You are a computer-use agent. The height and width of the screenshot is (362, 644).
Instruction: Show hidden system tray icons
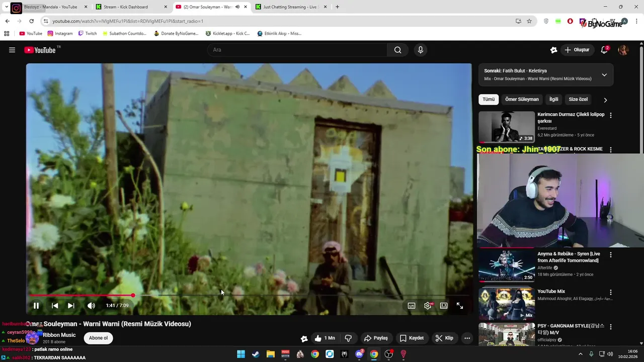pyautogui.click(x=580, y=354)
